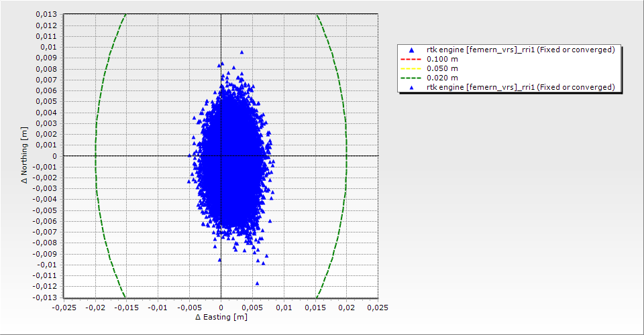644x335 pixels.
Task: Click the lowest outlier point near -0,012 northing
Action: pos(257,283)
